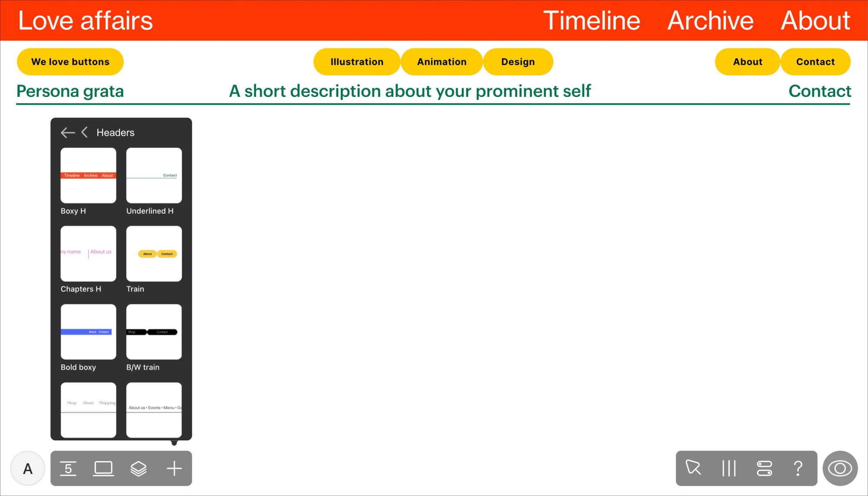Click the Timeline navigation link

tap(592, 20)
